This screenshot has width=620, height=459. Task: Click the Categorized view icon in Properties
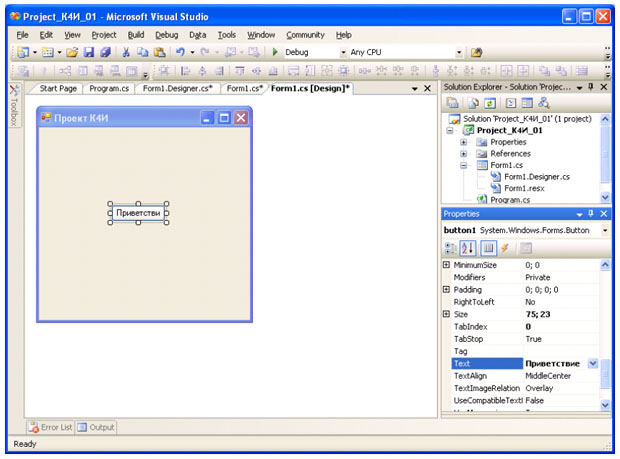450,248
